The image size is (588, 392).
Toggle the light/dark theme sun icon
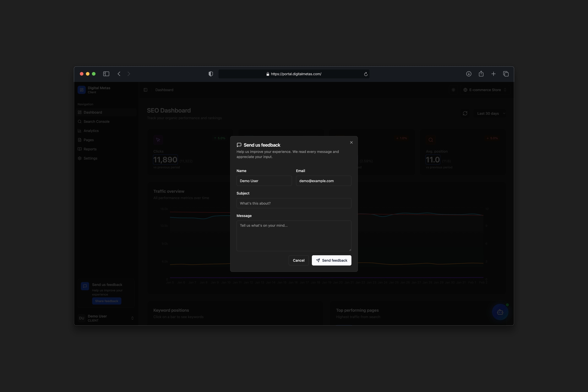pos(453,90)
